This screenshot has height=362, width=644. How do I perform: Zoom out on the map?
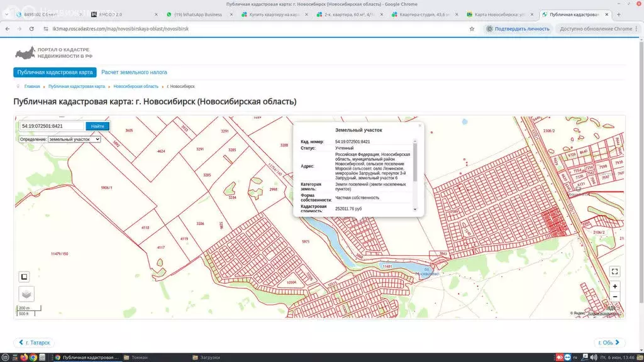point(614,297)
